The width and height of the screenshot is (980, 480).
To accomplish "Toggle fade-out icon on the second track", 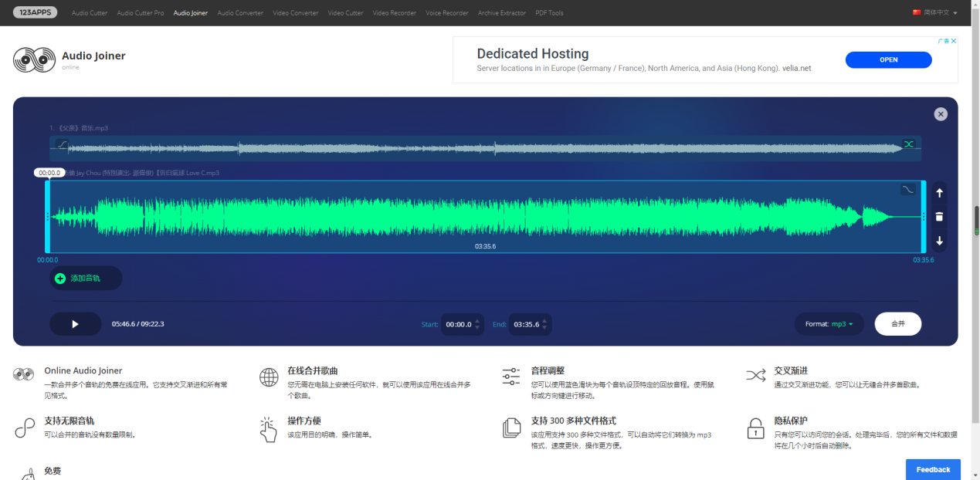I will click(x=908, y=189).
